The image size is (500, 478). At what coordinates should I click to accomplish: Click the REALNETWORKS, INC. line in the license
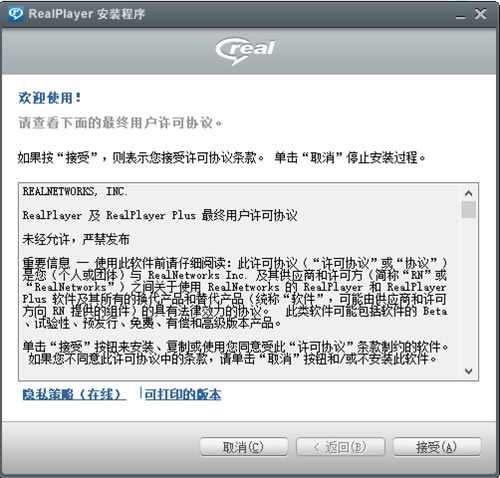(x=75, y=191)
